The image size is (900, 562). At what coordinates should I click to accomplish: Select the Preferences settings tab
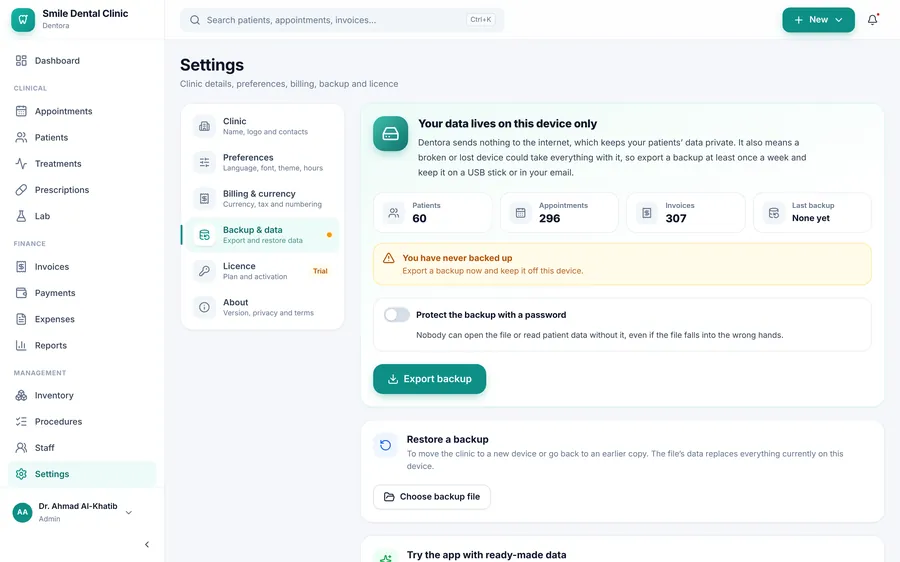[x=262, y=162]
